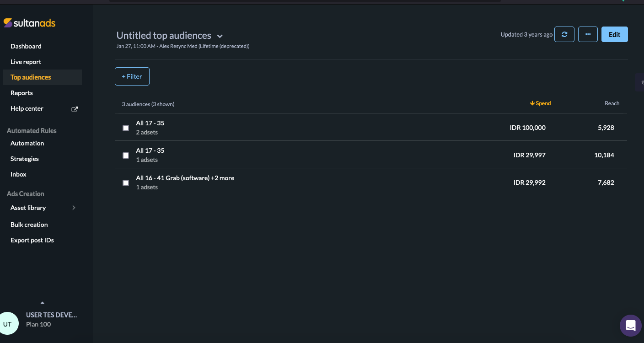Click the refresh report icon button
Viewport: 644px width, 343px height.
[564, 35]
